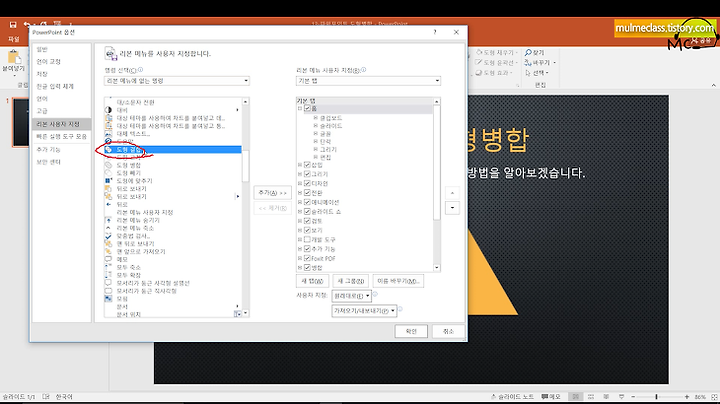The image size is (720, 404).
Task: Collapse the 홈 tab node
Action: click(300, 109)
